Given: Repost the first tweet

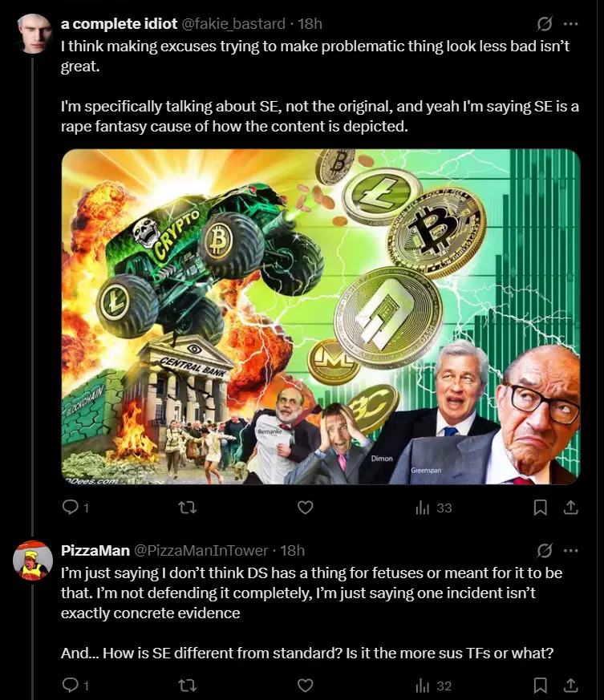Looking at the screenshot, I should [187, 508].
